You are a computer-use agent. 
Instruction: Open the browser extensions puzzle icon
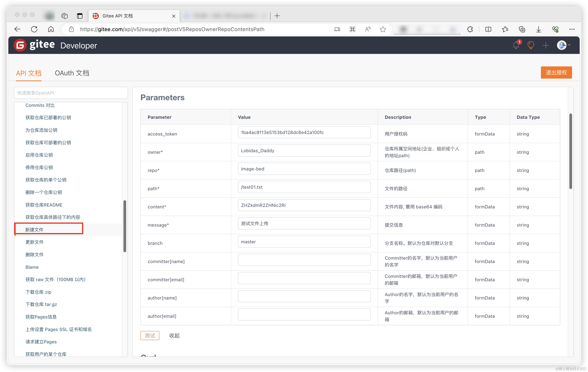pyautogui.click(x=470, y=29)
